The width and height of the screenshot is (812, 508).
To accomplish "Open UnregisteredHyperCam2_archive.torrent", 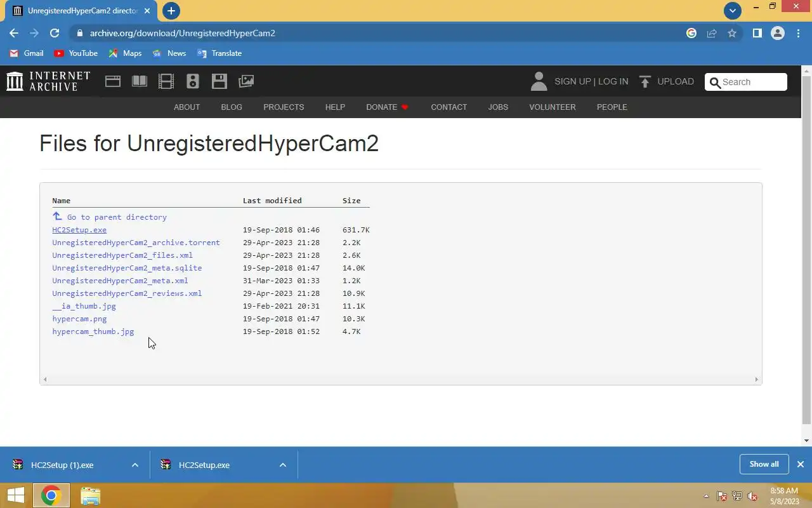I will (136, 243).
